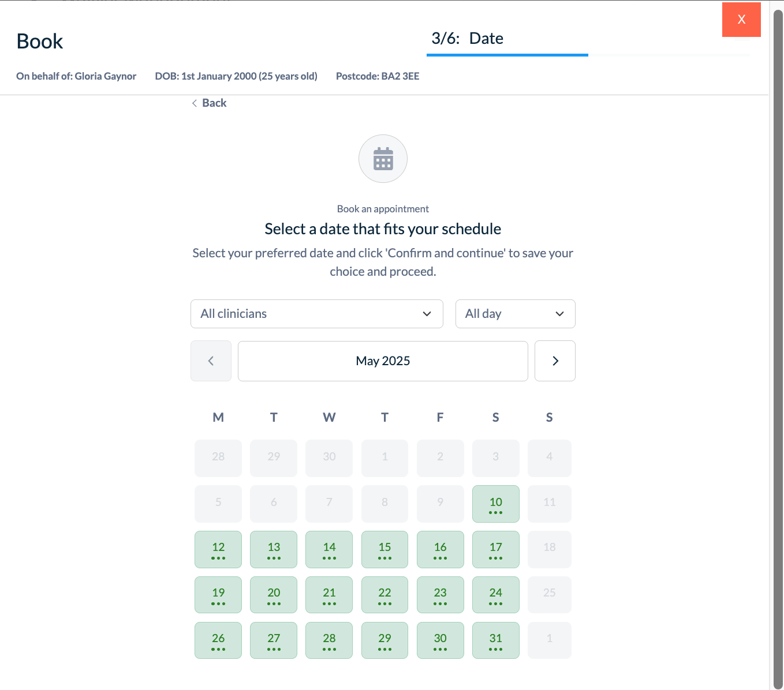Select Wednesday May 28

[x=329, y=640]
